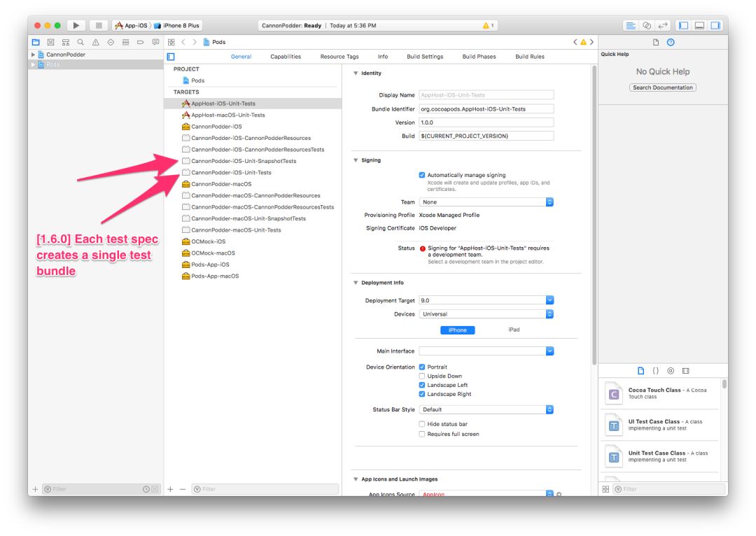Switch to the Resource Tags tab
The image size is (756, 536).
[x=339, y=57]
